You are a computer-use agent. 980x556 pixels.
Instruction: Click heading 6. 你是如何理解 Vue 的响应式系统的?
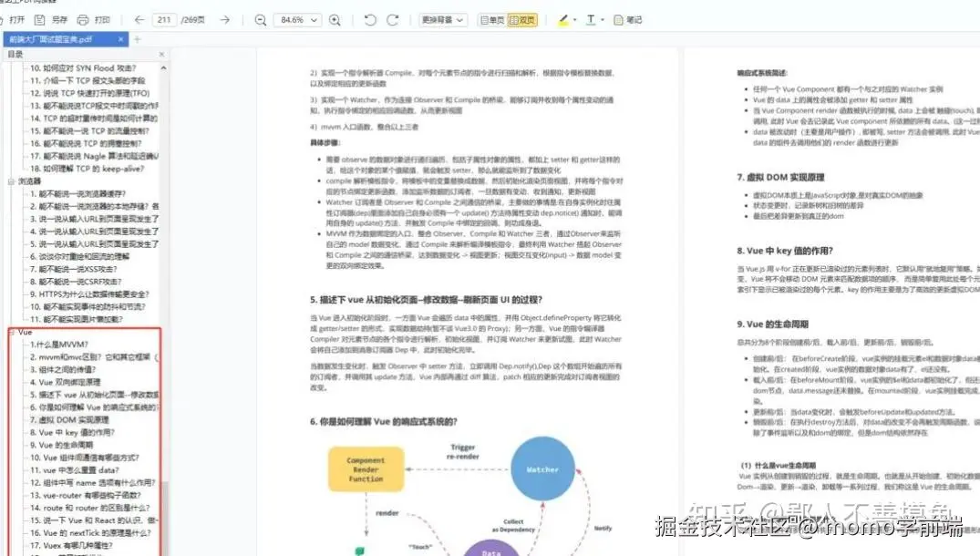pyautogui.click(x=384, y=422)
